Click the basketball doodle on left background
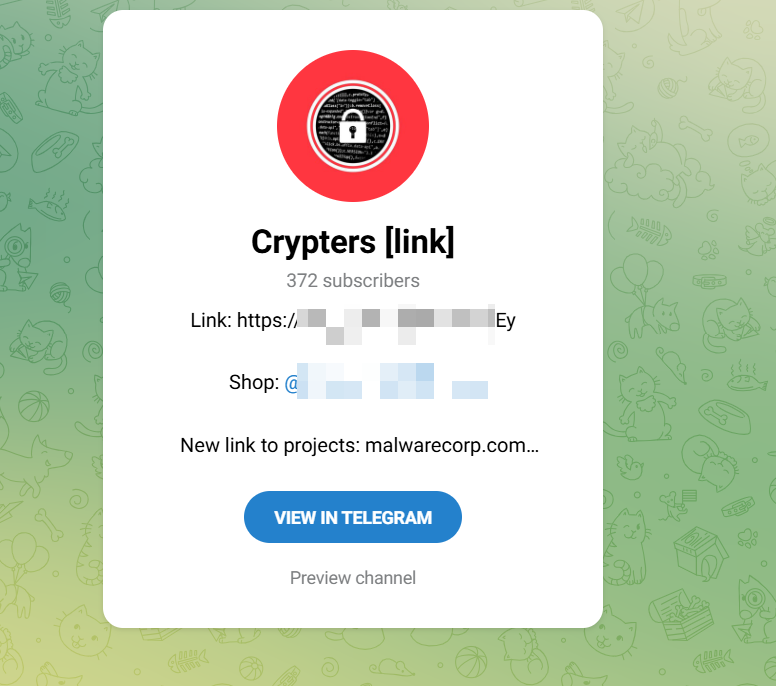Image resolution: width=776 pixels, height=686 pixels. coord(34,406)
